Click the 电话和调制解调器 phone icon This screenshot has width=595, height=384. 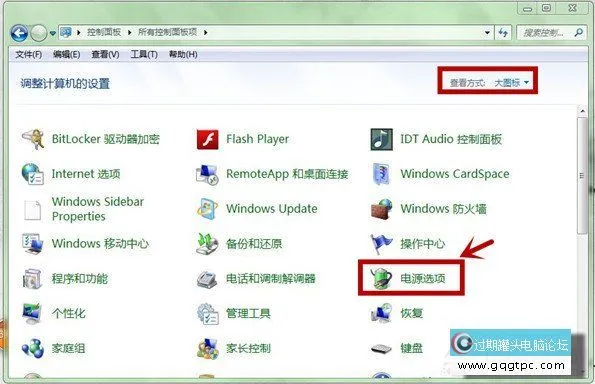click(x=207, y=279)
